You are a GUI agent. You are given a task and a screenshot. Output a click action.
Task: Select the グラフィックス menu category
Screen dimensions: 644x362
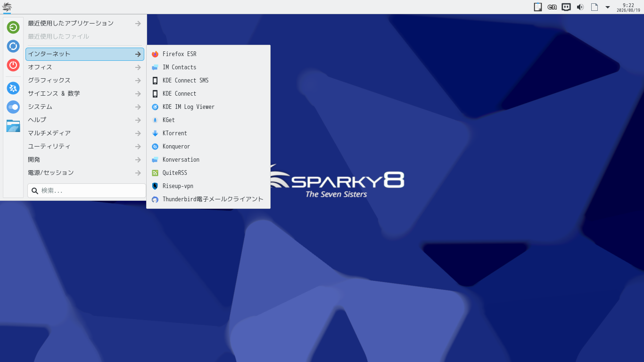coord(85,81)
